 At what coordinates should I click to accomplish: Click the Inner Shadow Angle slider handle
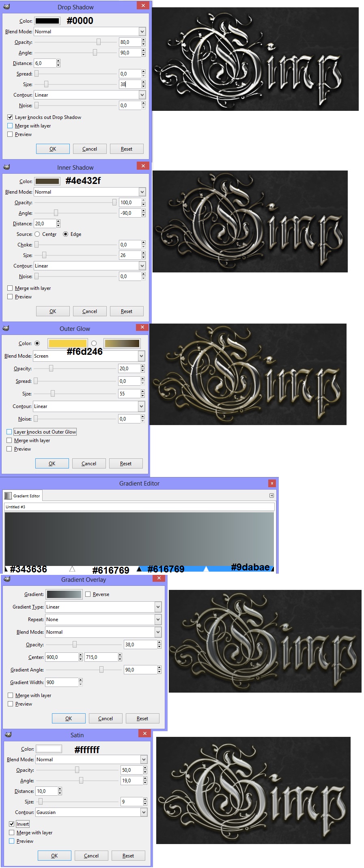tap(56, 213)
